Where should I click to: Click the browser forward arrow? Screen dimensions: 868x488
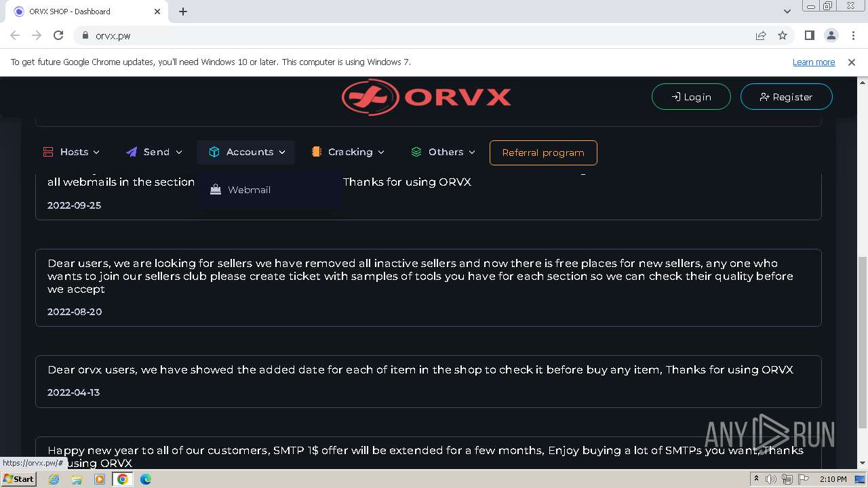(37, 36)
